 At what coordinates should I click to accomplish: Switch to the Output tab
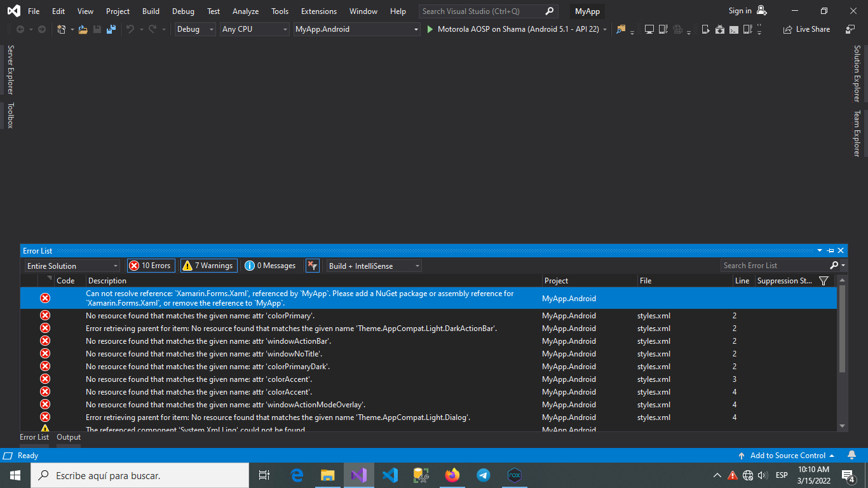coord(68,437)
